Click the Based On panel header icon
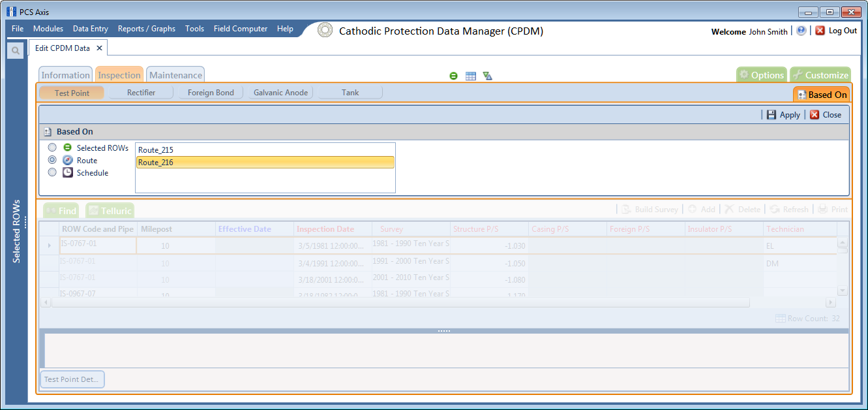This screenshot has width=868, height=410. click(x=48, y=132)
